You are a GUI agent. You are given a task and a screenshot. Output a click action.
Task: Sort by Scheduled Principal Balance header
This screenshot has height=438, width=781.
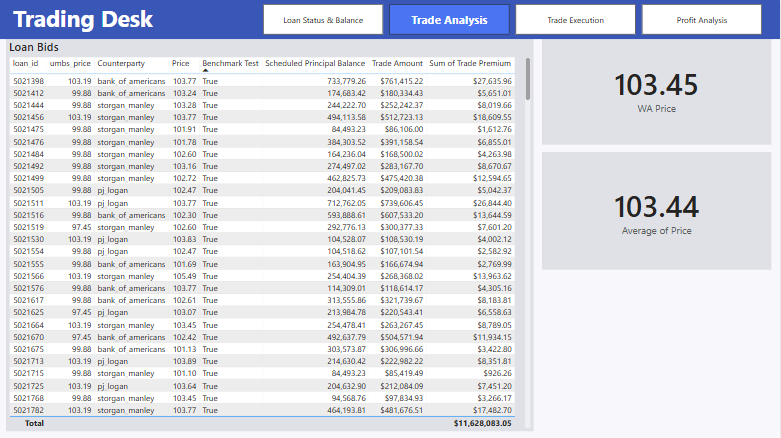315,63
